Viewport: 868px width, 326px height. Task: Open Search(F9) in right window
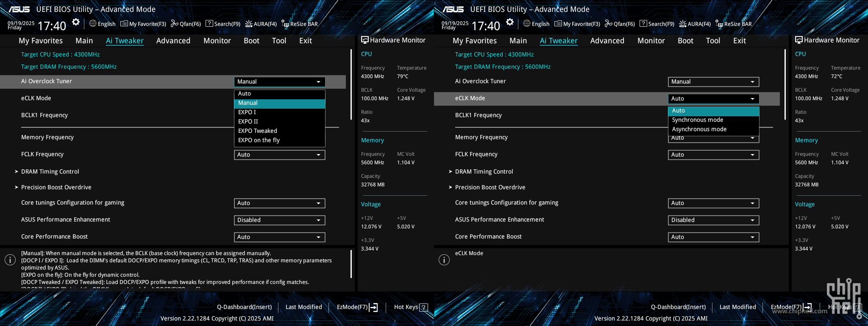657,24
